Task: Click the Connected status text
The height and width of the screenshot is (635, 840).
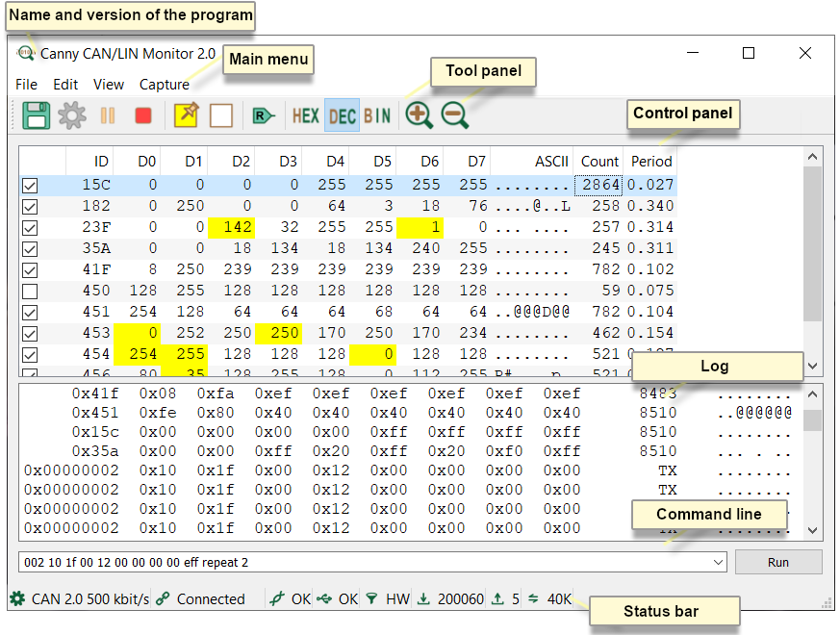Action: click(211, 598)
